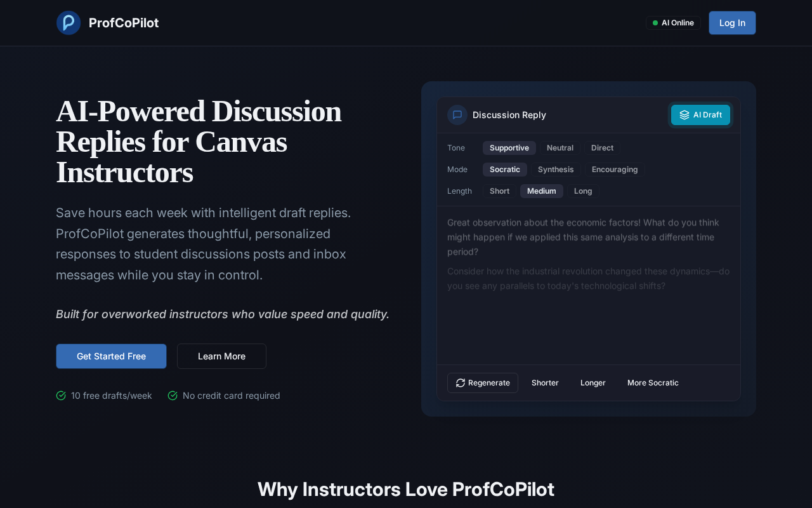Open the Learn More link
The width and height of the screenshot is (812, 508).
(221, 356)
